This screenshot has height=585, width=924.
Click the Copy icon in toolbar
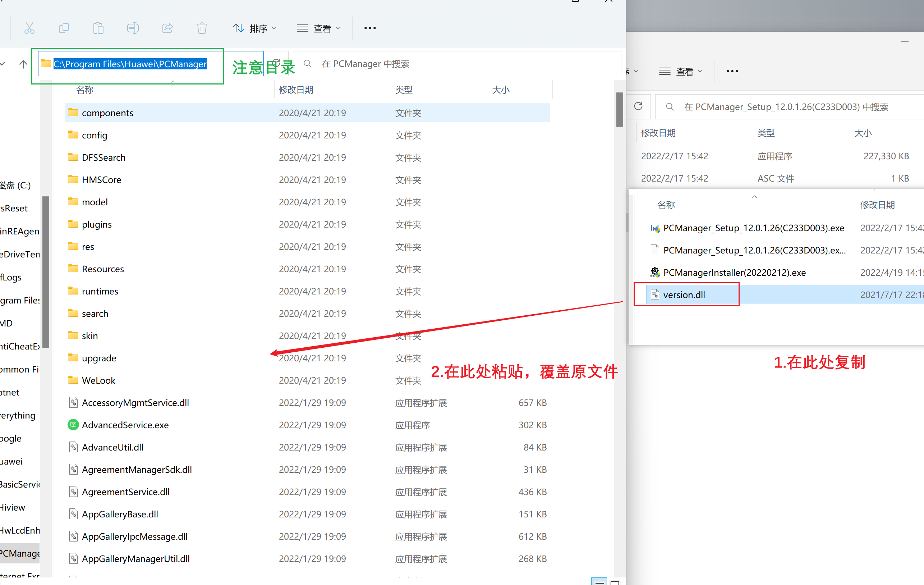(64, 28)
